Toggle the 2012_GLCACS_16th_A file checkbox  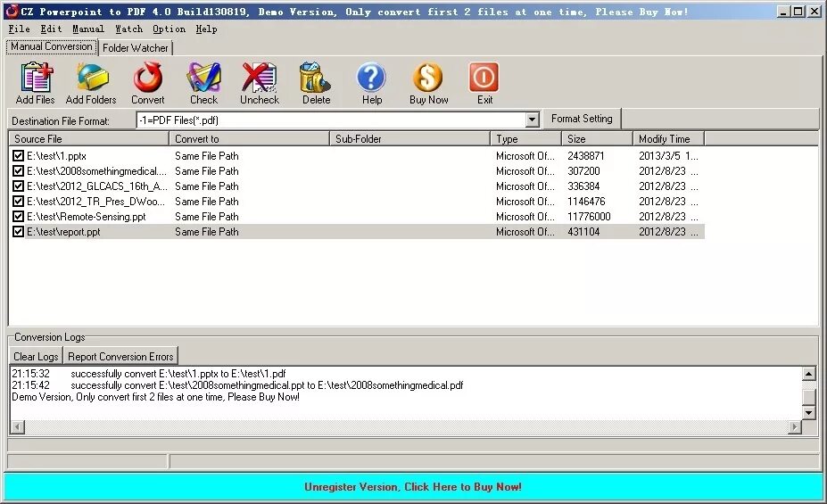coord(18,186)
